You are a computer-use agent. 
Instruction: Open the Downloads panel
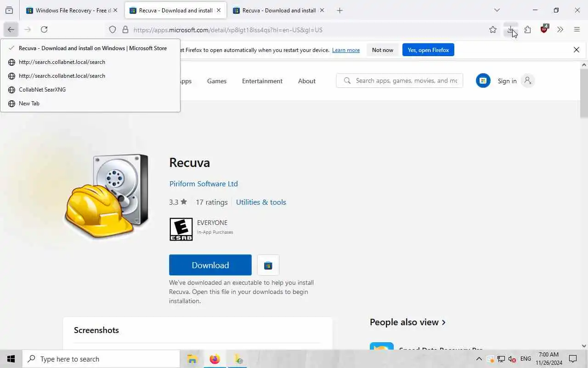point(510,29)
